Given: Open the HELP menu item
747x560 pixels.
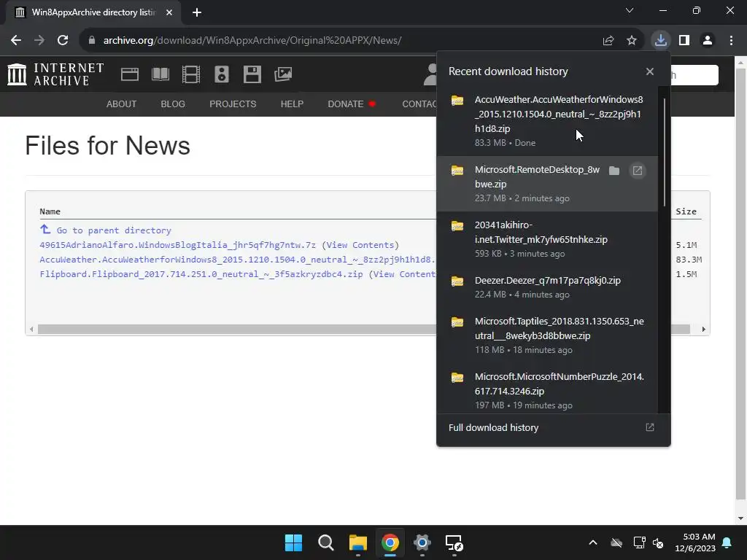Looking at the screenshot, I should [292, 104].
